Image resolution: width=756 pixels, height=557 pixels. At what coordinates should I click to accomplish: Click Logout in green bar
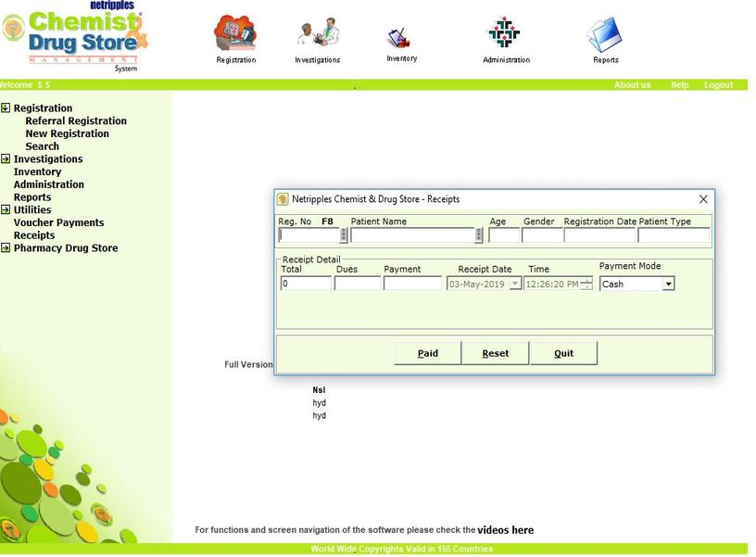pos(718,85)
